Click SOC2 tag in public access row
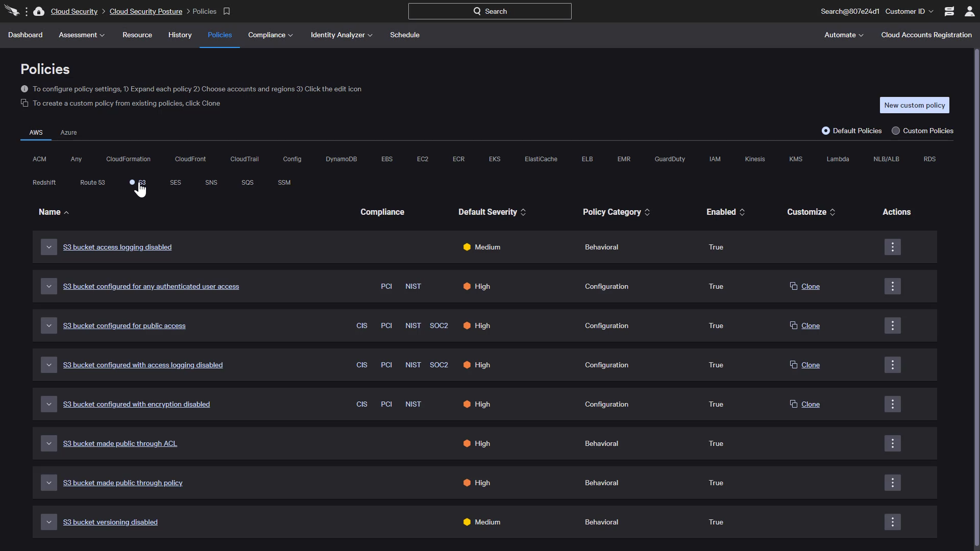980x551 pixels. pos(439,325)
